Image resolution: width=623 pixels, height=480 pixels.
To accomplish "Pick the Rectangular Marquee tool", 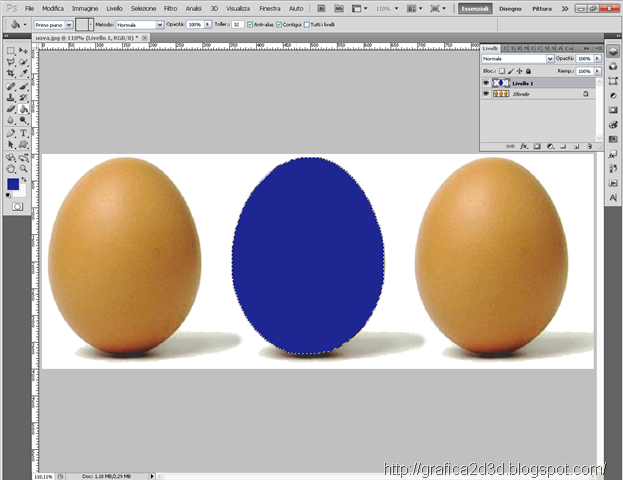I will point(10,50).
